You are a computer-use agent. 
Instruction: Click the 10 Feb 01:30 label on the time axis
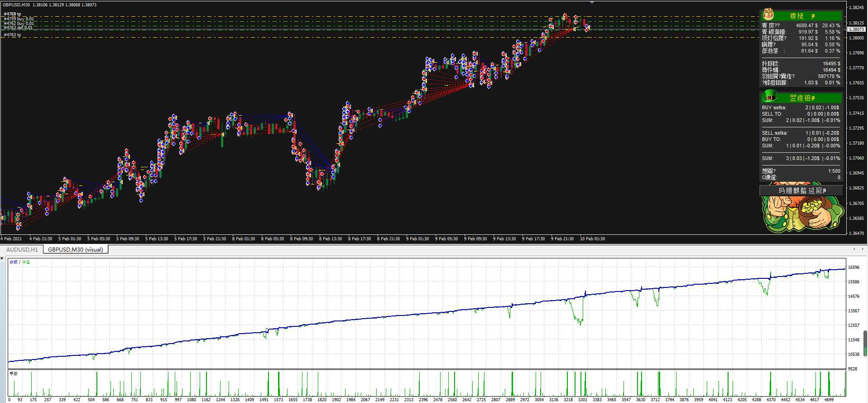(x=592, y=239)
